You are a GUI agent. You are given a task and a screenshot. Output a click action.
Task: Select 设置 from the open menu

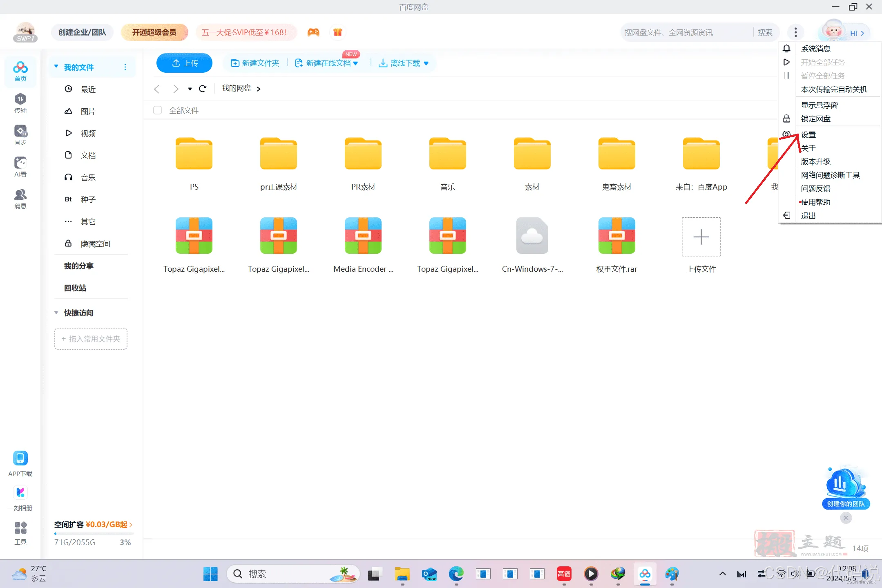click(x=808, y=134)
